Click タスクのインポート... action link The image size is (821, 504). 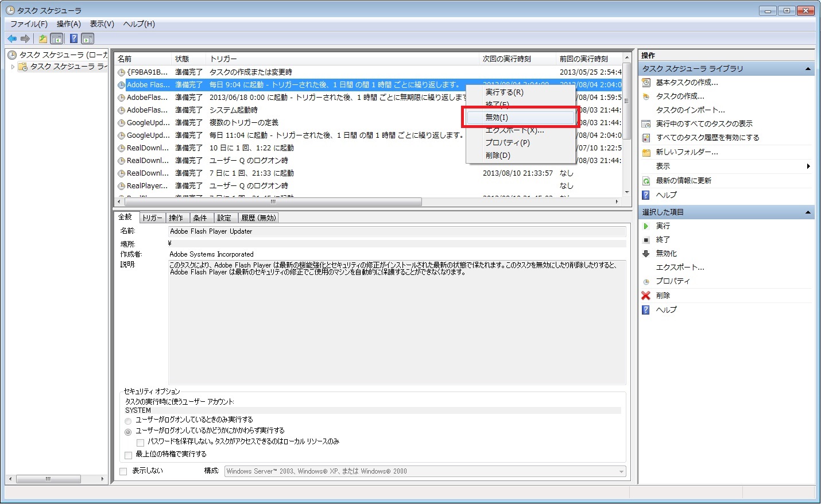[x=690, y=110]
